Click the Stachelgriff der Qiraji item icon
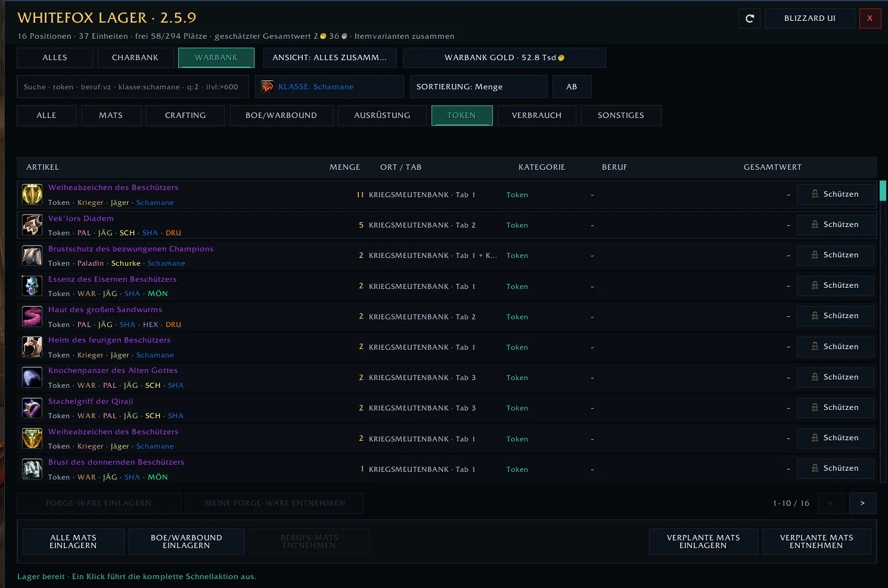The height and width of the screenshot is (588, 888). click(x=32, y=408)
